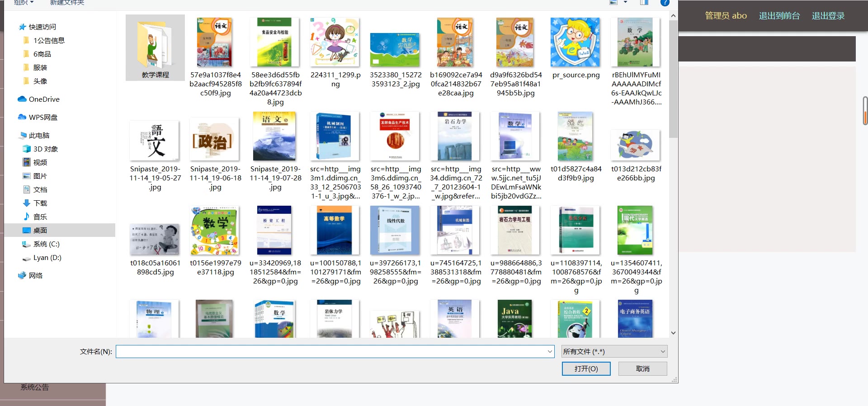Open the 头像 folder in sidebar
Viewport: 868px width, 406px height.
(x=40, y=81)
